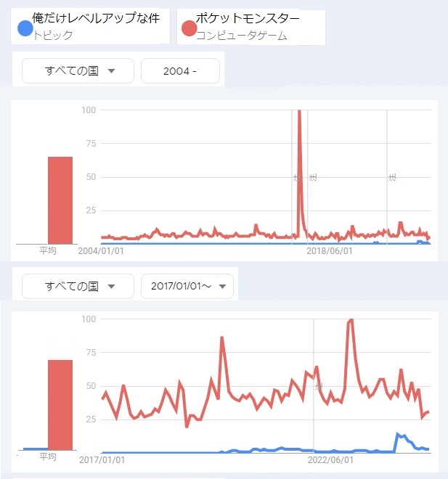Click the middle note icon in the upper chart

(312, 177)
